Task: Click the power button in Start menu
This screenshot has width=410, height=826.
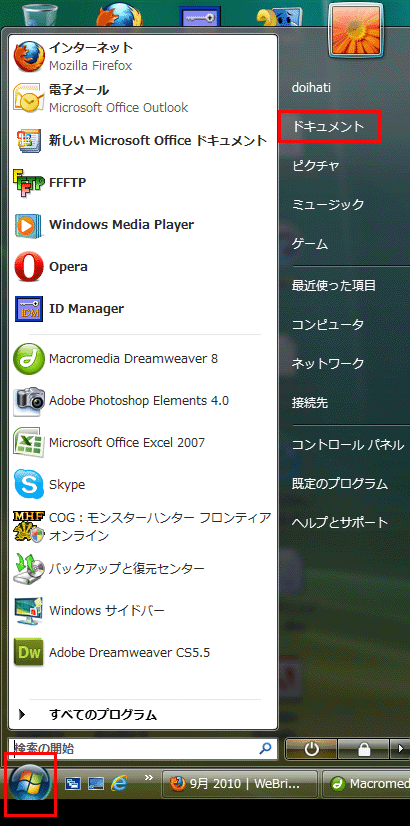Action: tap(311, 748)
